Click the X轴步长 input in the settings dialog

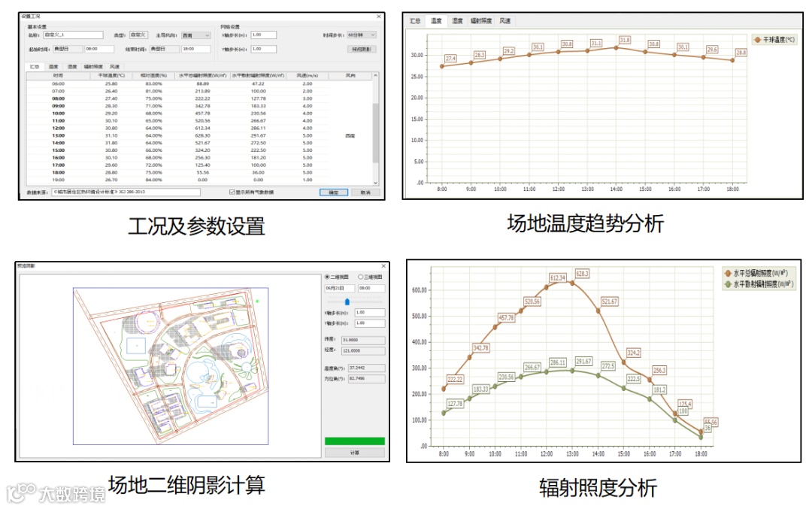[264, 35]
